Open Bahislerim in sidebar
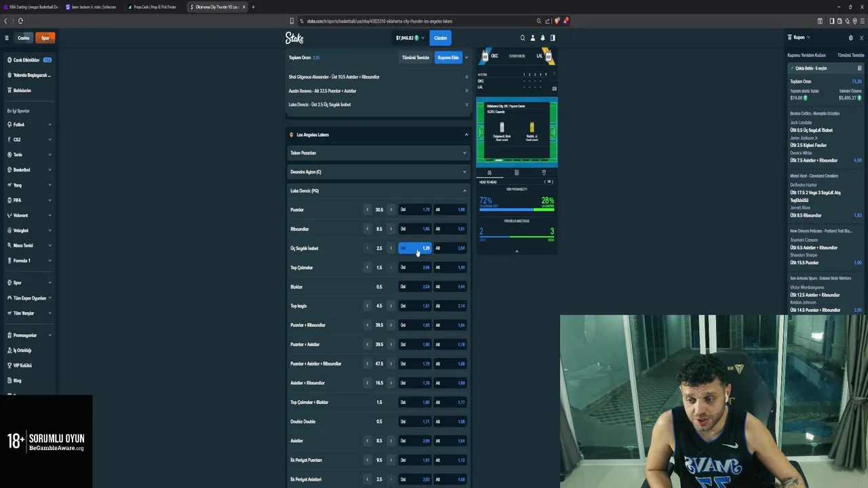Image resolution: width=868 pixels, height=488 pixels. (29, 90)
